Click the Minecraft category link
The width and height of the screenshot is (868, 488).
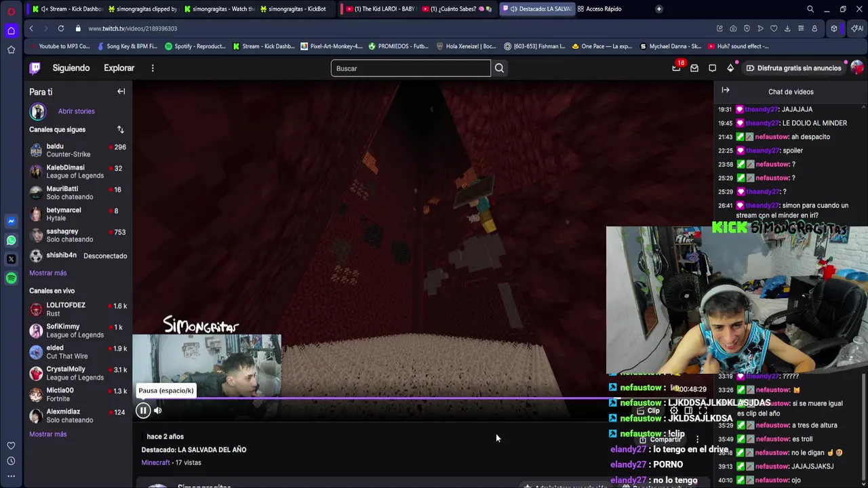155,462
